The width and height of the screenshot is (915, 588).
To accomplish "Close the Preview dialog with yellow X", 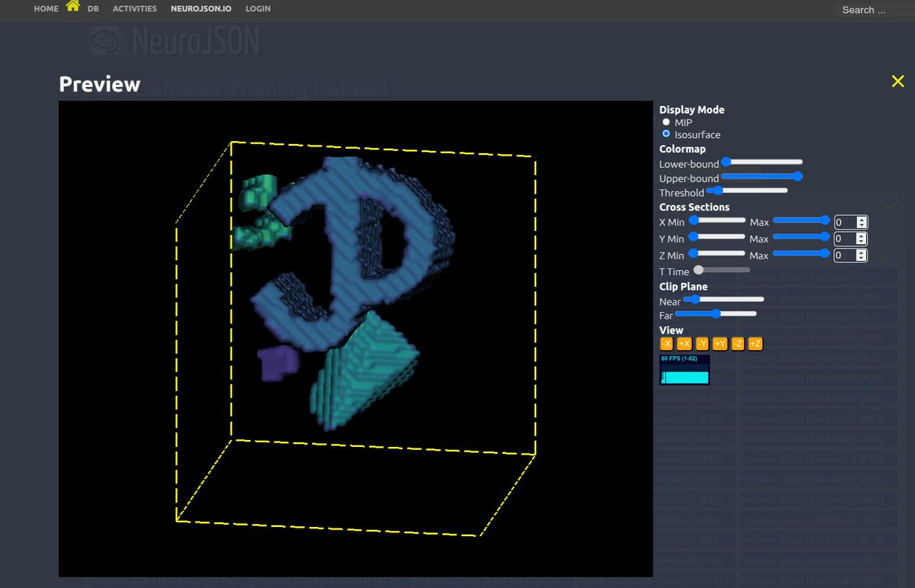I will (x=897, y=82).
